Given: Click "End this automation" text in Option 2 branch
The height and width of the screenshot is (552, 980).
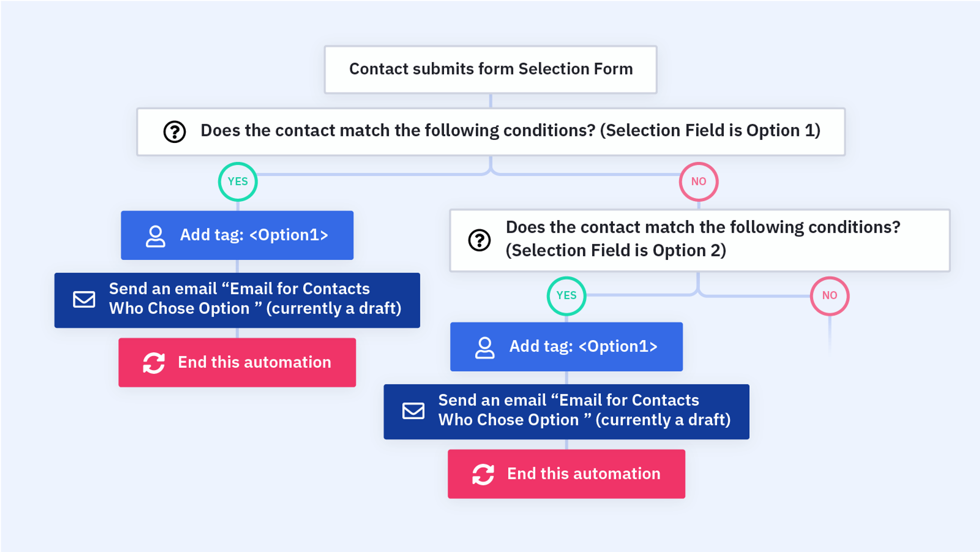Looking at the screenshot, I should click(583, 474).
